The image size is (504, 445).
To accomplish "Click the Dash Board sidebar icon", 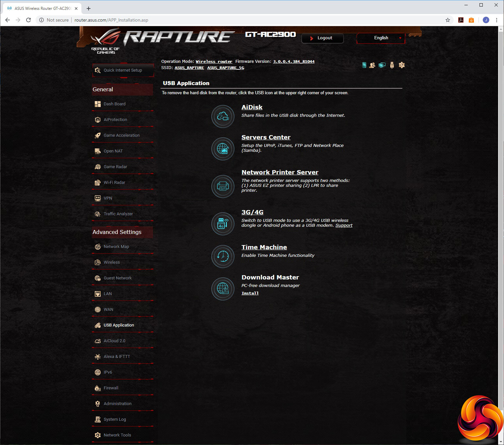I will pyautogui.click(x=98, y=104).
